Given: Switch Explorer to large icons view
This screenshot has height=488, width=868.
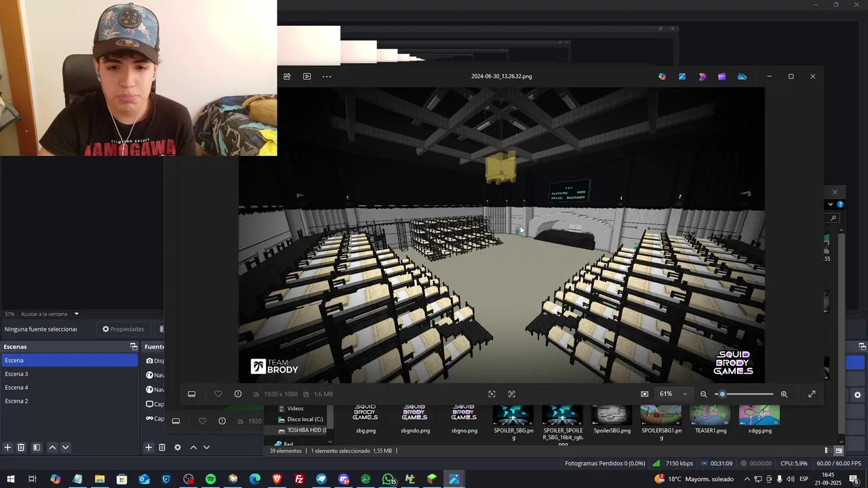Looking at the screenshot, I should click(839, 451).
